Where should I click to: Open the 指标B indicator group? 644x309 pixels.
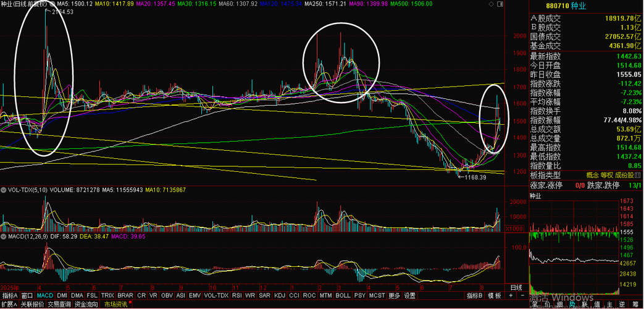click(x=474, y=295)
